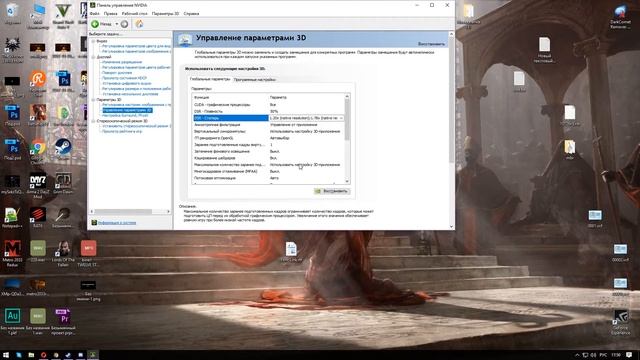Collapse the Параметры 3D tree node
This screenshot has width=640, height=360.
click(x=93, y=100)
